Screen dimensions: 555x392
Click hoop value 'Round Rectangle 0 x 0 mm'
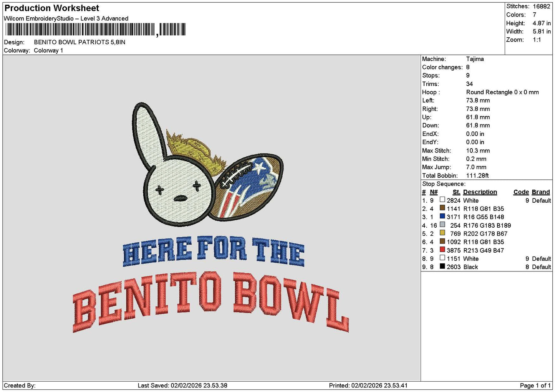point(502,92)
